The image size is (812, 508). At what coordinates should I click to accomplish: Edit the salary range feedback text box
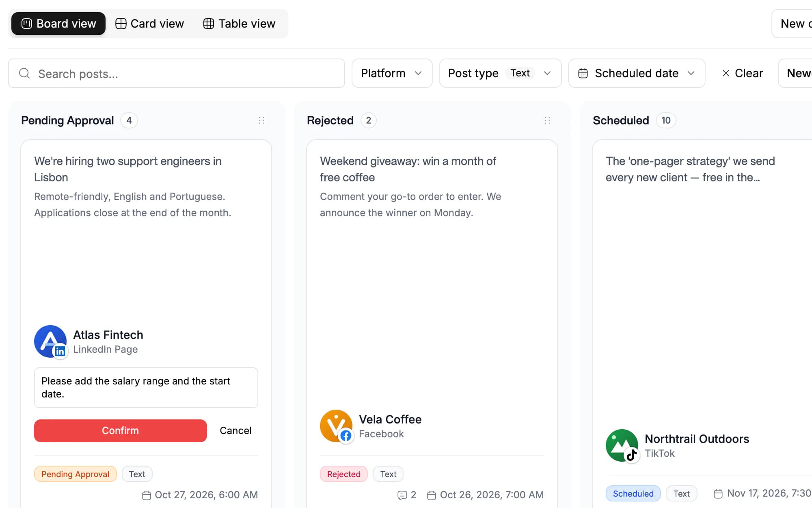click(146, 388)
